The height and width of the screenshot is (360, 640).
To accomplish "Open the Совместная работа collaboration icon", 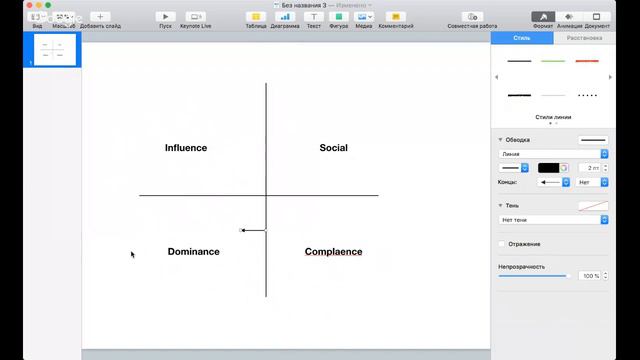I will pyautogui.click(x=472, y=17).
